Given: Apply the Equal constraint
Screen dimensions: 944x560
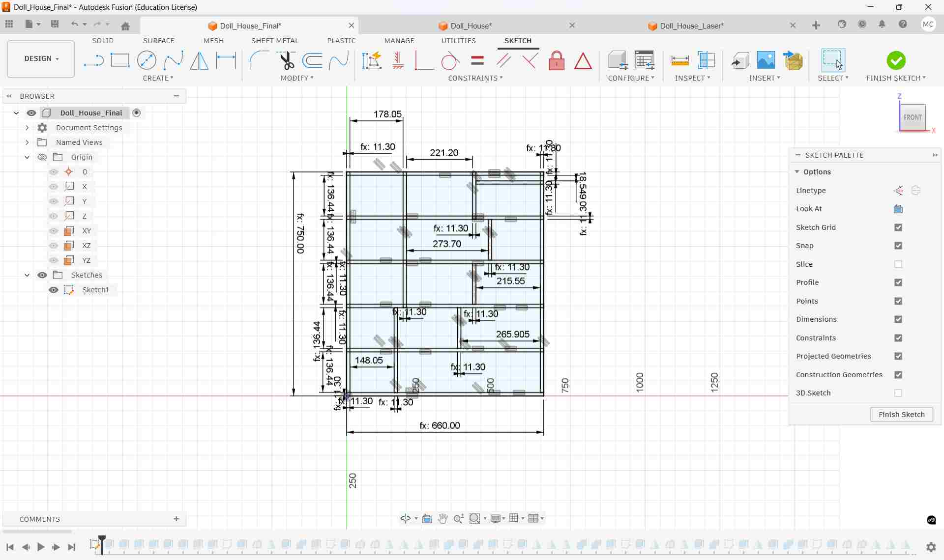Looking at the screenshot, I should [477, 60].
